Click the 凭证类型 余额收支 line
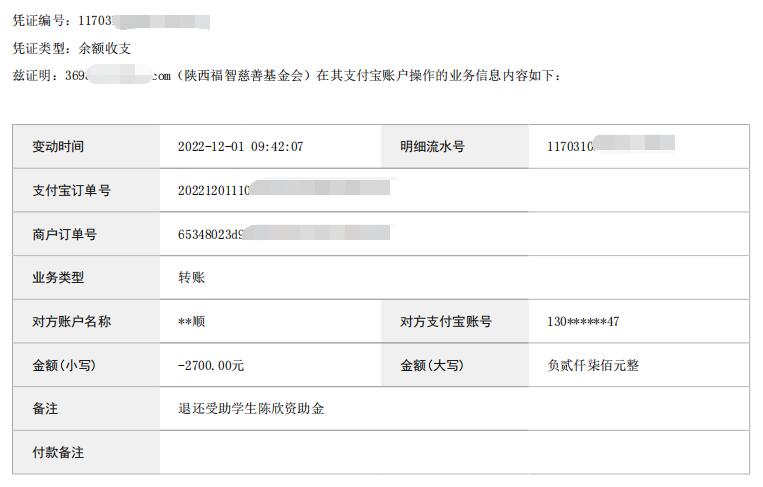The image size is (763, 487). click(x=72, y=48)
